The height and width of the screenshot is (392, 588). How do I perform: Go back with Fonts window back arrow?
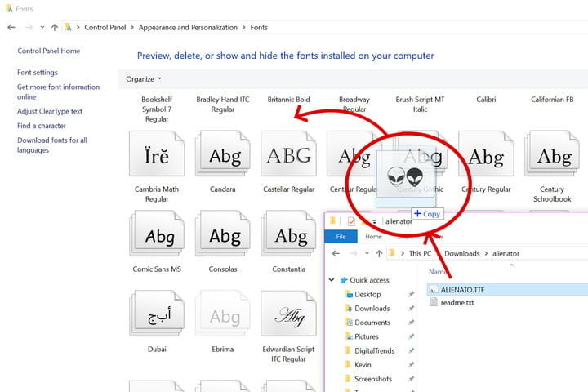(11, 28)
